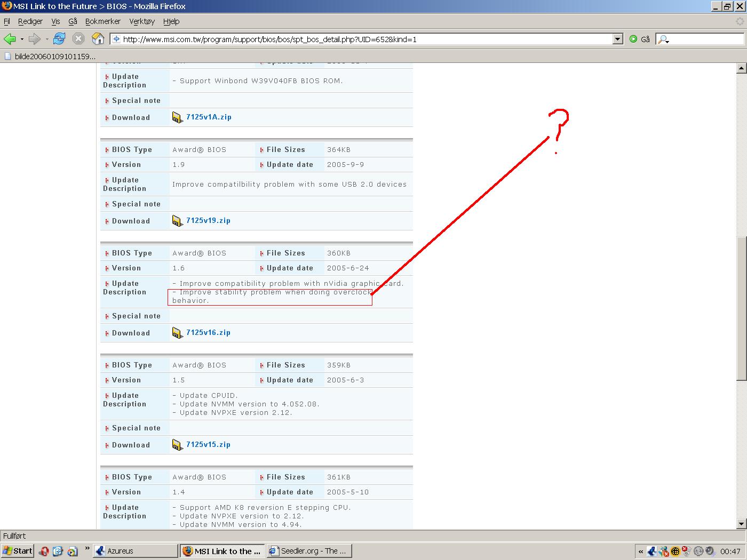Viewport: 747px width, 560px height.
Task: Click the zip icon next to 7125v1A.zip
Action: 178,117
